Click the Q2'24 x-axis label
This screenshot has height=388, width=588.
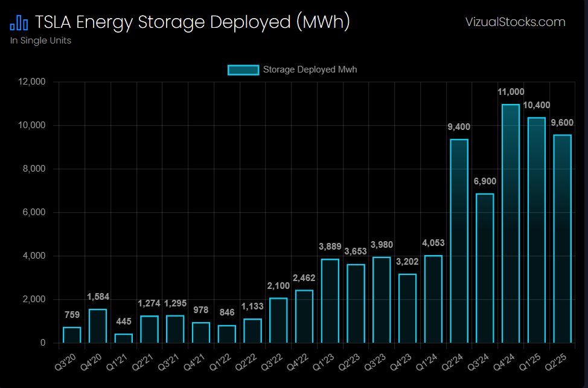[452, 362]
